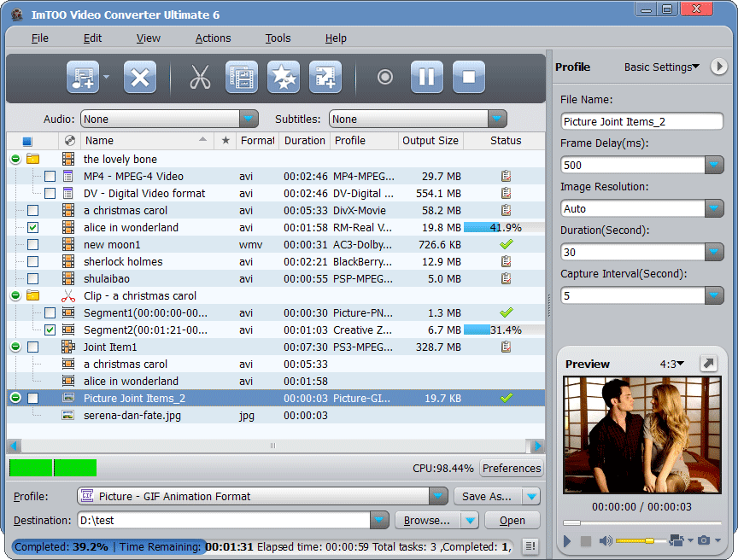Open the Help menu
The image size is (738, 560).
(336, 38)
